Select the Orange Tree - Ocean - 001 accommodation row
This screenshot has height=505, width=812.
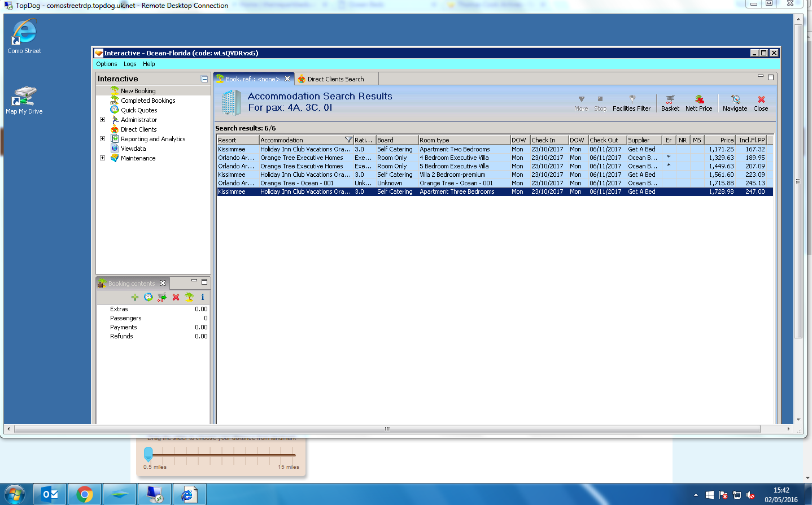(495, 183)
